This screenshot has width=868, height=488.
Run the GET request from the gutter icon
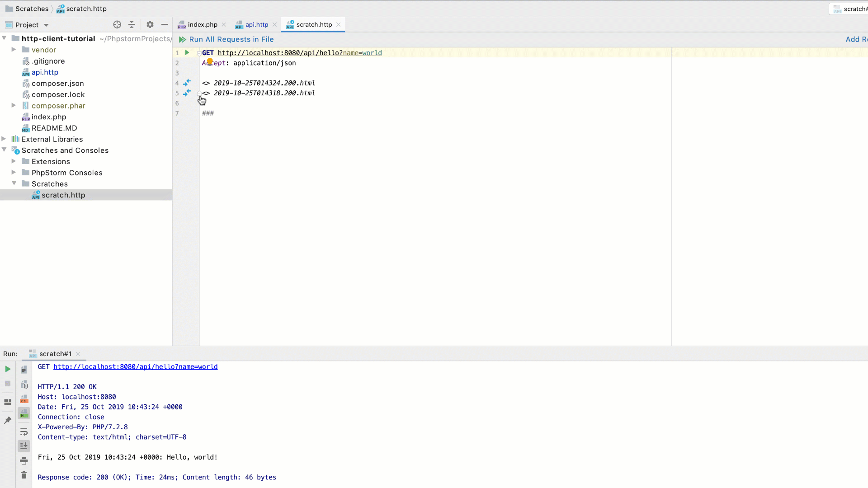[x=187, y=52]
